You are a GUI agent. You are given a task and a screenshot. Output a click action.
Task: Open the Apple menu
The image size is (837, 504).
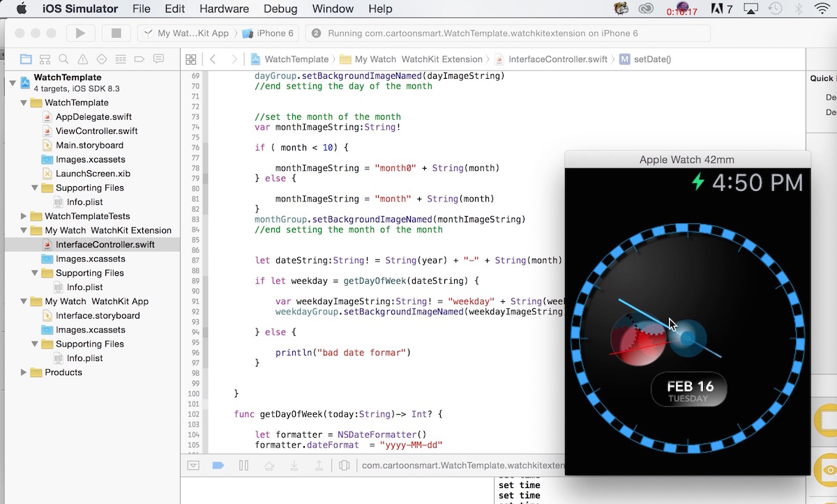(x=21, y=8)
